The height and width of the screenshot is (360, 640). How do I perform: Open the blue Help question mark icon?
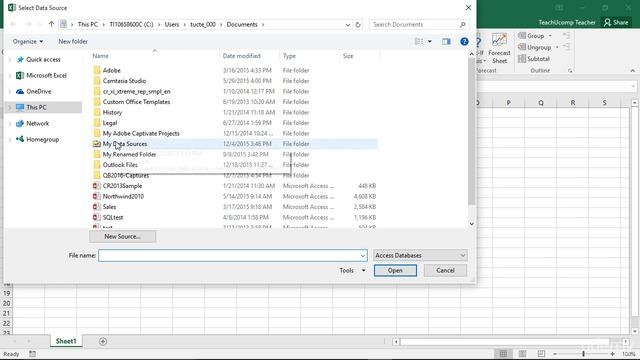tap(464, 41)
